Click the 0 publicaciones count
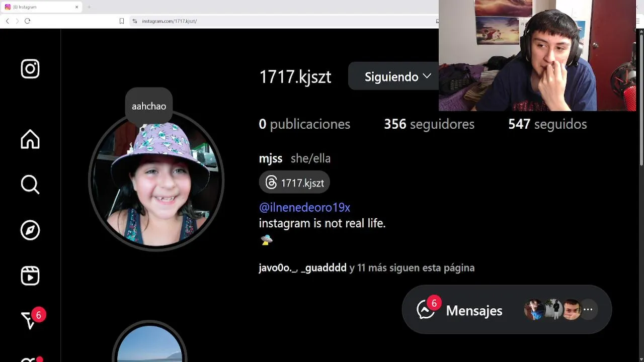 point(304,124)
